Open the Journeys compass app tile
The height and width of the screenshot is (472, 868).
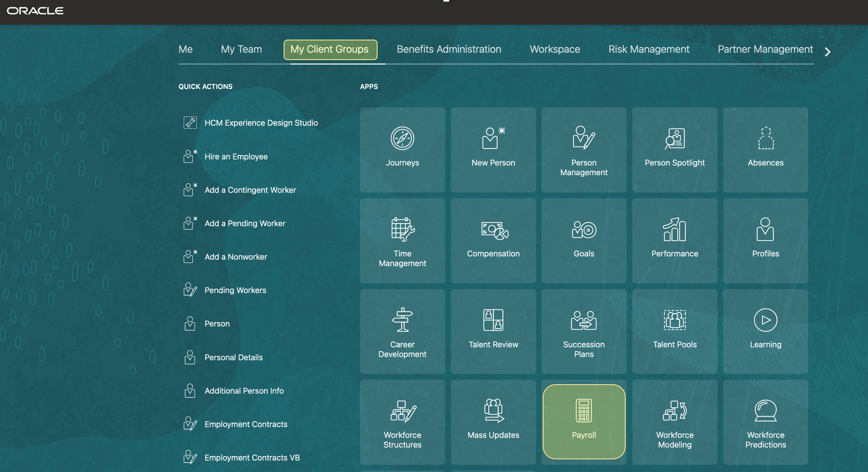402,149
